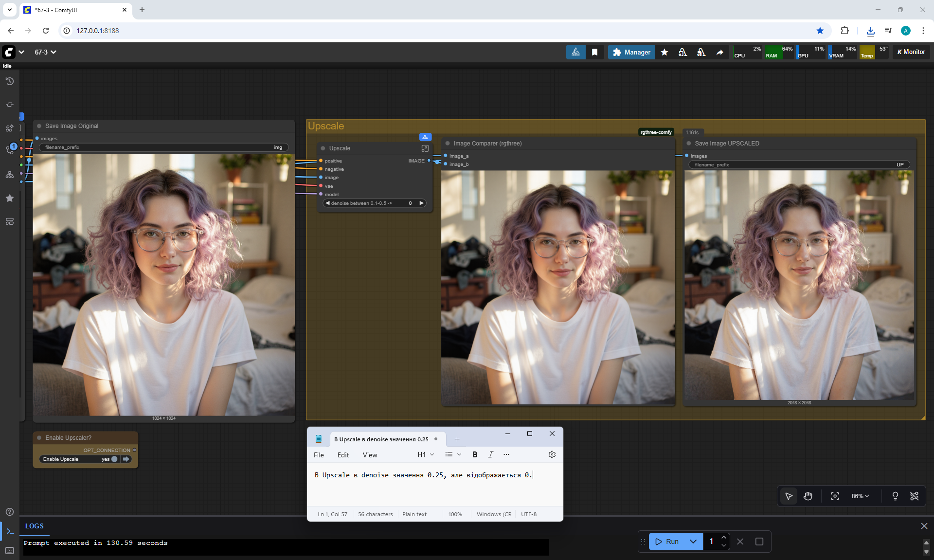934x560 pixels.
Task: Click the share arrow icon
Action: pyautogui.click(x=719, y=52)
